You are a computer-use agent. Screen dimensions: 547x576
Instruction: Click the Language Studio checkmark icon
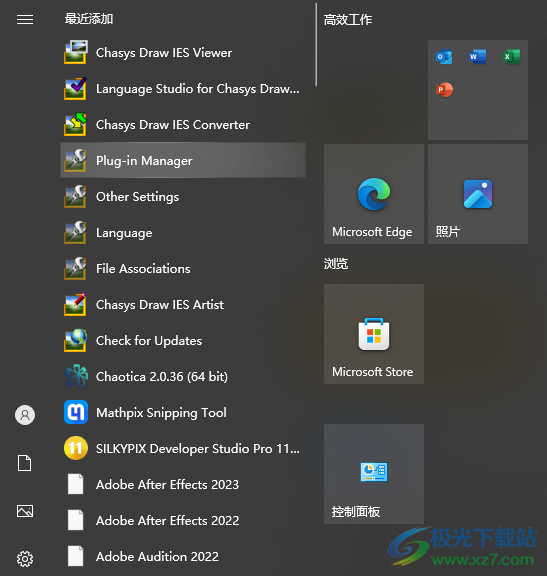pyautogui.click(x=76, y=88)
